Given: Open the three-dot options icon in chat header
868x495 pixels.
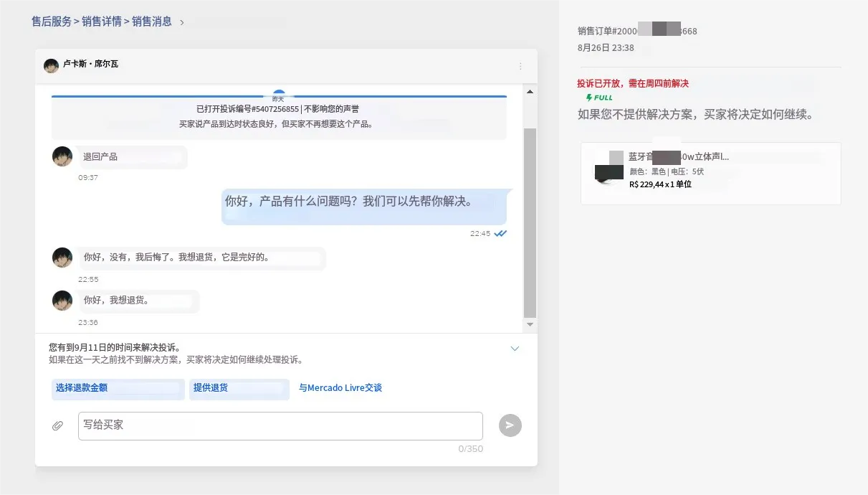Looking at the screenshot, I should point(521,65).
